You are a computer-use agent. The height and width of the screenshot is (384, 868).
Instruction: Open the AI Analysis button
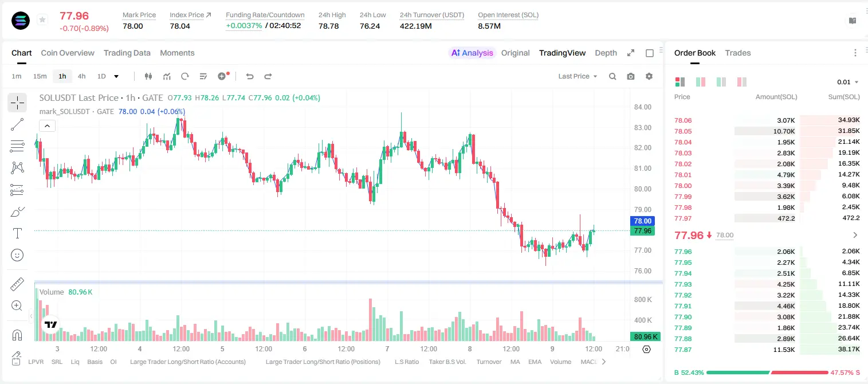click(x=472, y=53)
